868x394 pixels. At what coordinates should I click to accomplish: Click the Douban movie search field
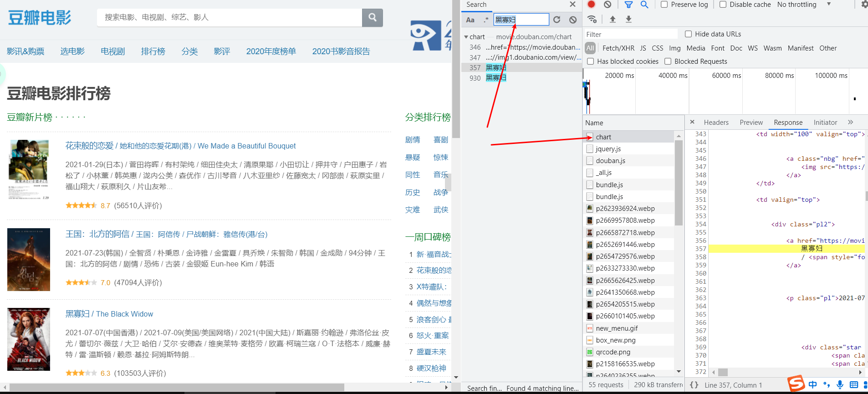tap(229, 17)
